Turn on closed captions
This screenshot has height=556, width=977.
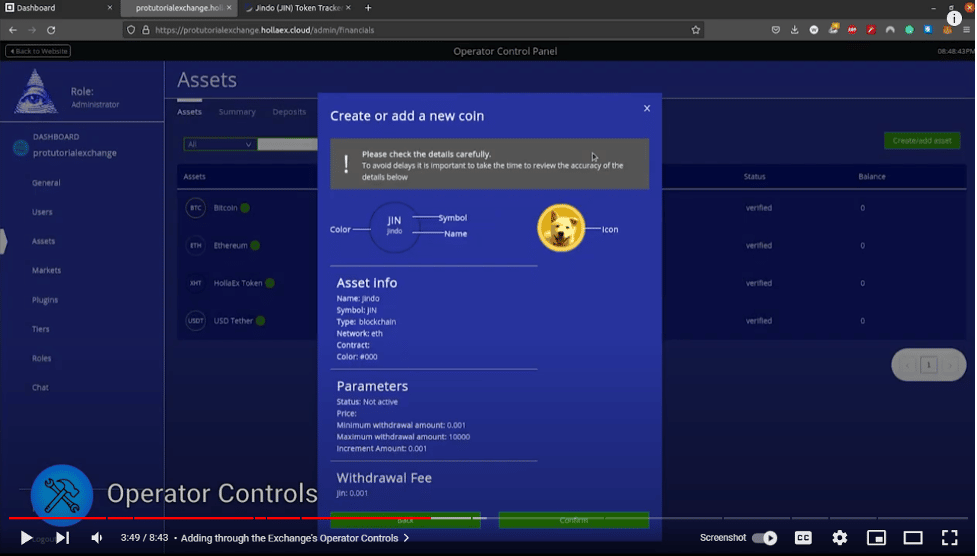tap(803, 537)
